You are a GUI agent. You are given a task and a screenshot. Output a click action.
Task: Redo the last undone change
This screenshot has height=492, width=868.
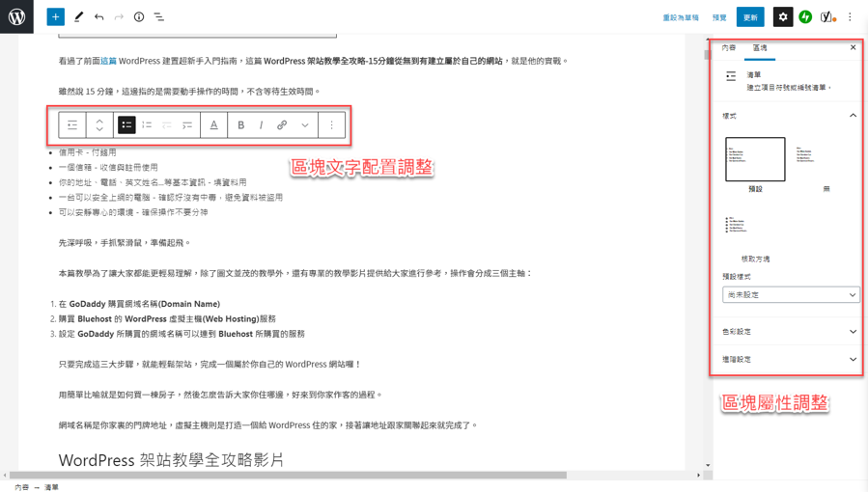[x=119, y=16]
